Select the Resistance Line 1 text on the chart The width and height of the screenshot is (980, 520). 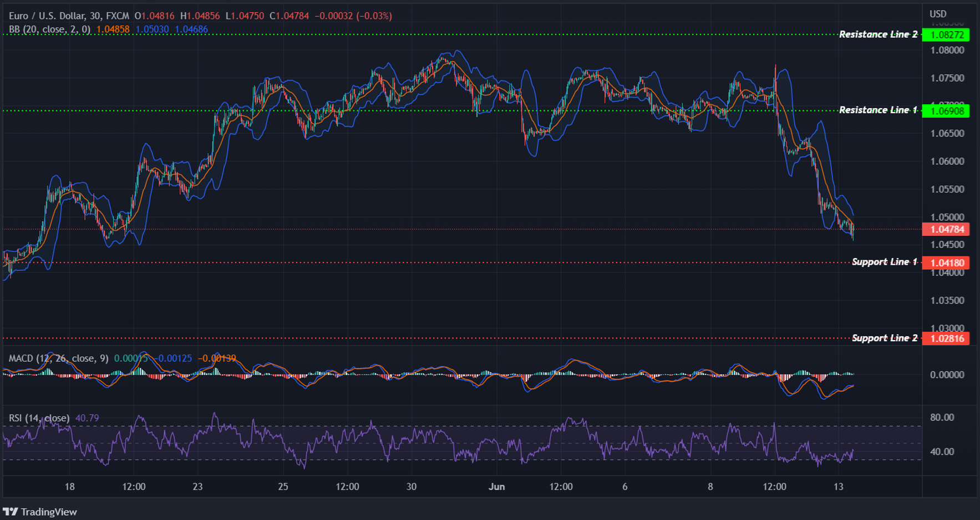(878, 110)
